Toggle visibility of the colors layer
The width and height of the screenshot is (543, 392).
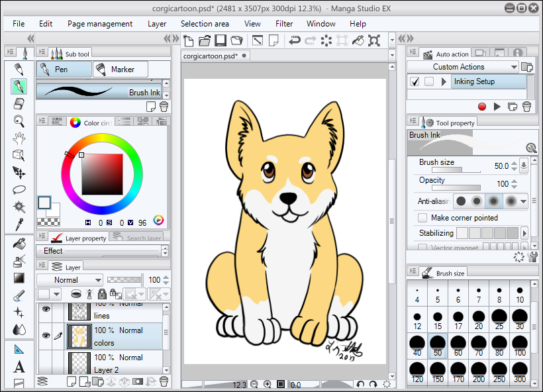(x=46, y=335)
